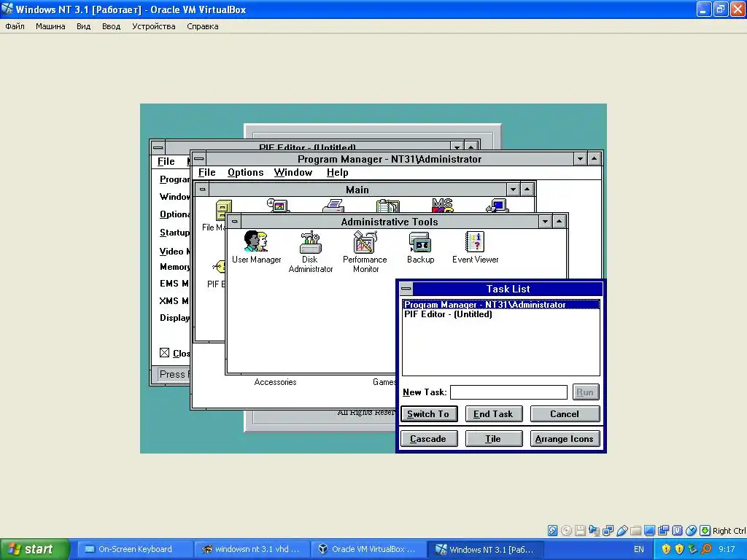Image resolution: width=747 pixels, height=560 pixels.
Task: Select 'PIF Editor - (Untitled)' in Task List
Action: click(500, 314)
